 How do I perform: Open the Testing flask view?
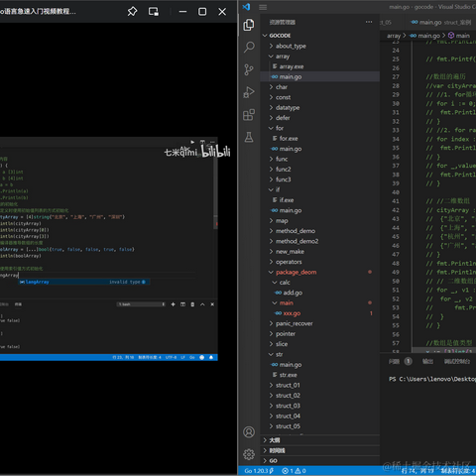click(249, 137)
